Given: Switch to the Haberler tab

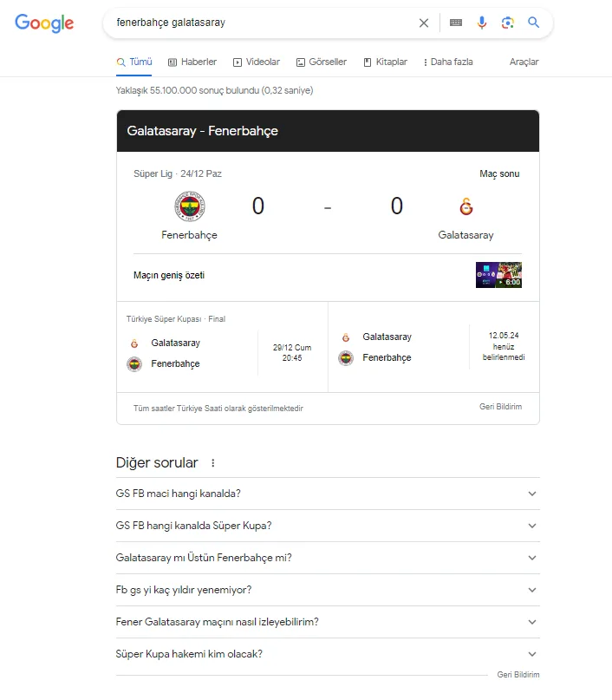Looking at the screenshot, I should pyautogui.click(x=192, y=62).
